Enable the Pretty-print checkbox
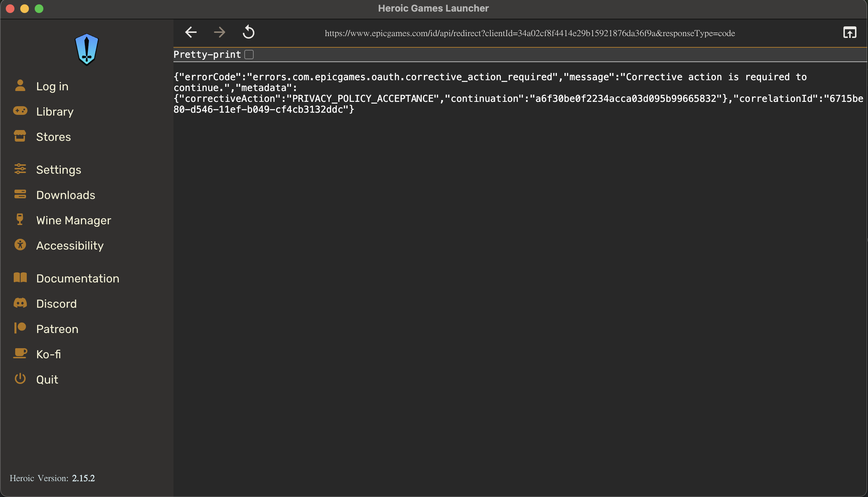868x497 pixels. [249, 55]
